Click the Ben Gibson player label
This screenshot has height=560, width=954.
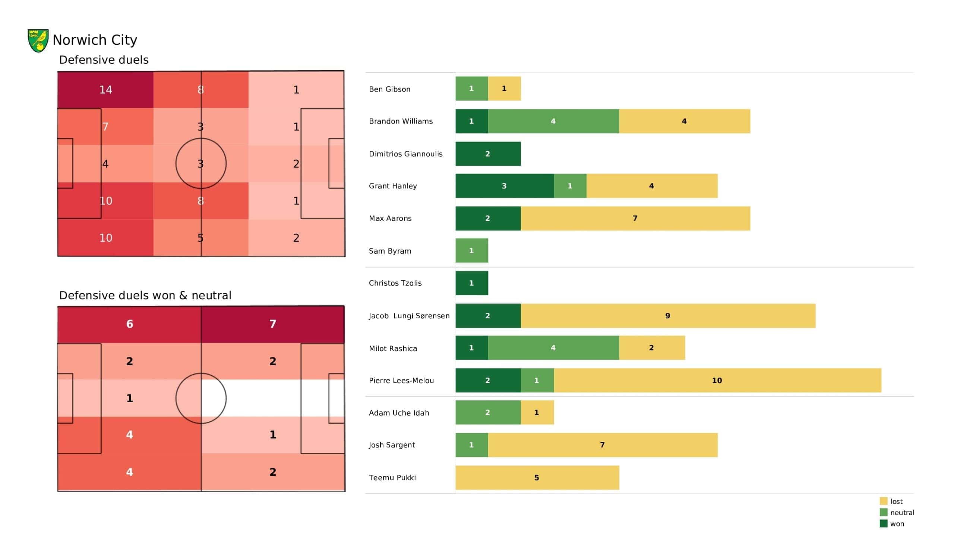(389, 89)
